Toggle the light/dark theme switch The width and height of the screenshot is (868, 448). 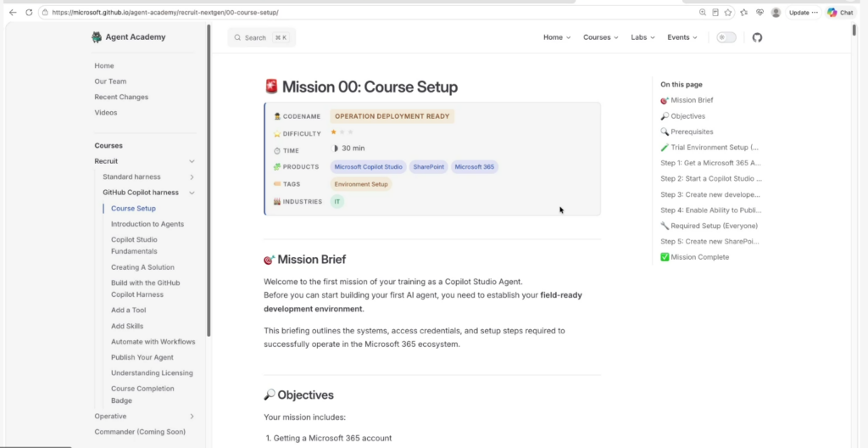(x=726, y=37)
